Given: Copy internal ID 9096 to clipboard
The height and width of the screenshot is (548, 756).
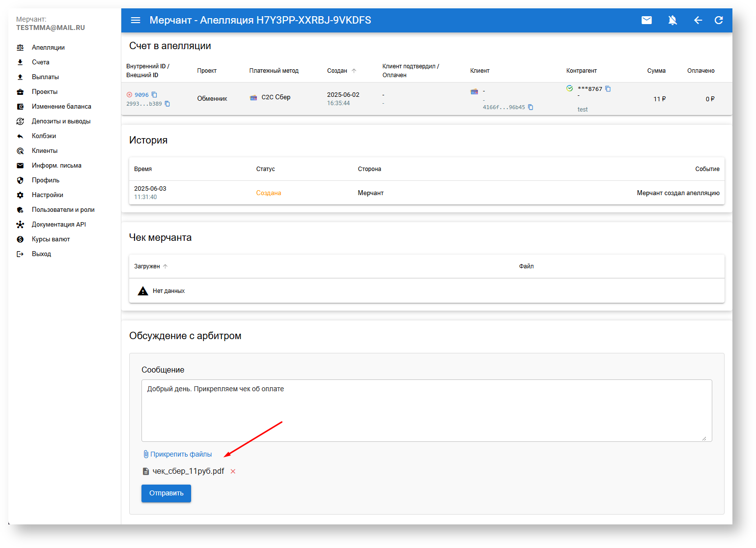Looking at the screenshot, I should [154, 95].
